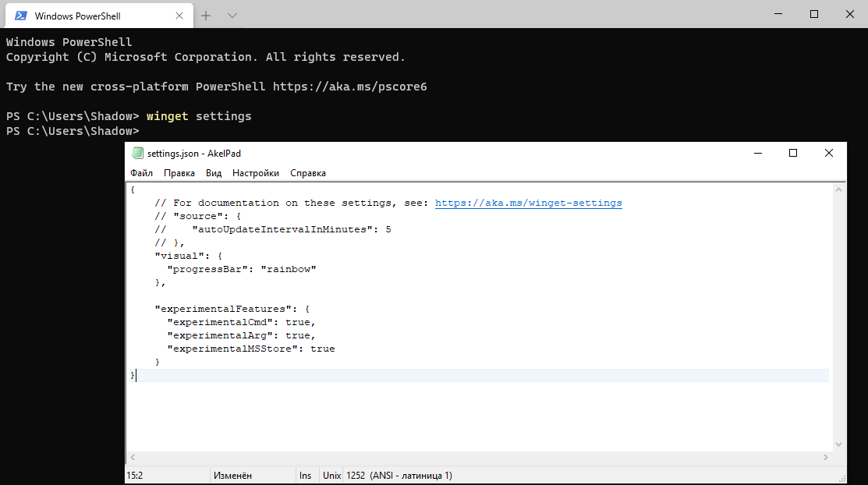868x485 pixels.
Task: Expand the terminal profiles dropdown chevron
Action: pos(232,16)
